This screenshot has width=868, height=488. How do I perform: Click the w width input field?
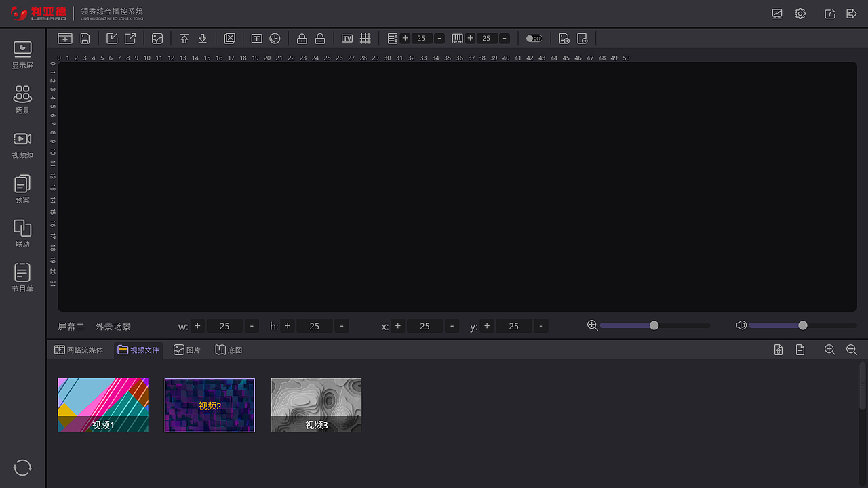point(224,326)
